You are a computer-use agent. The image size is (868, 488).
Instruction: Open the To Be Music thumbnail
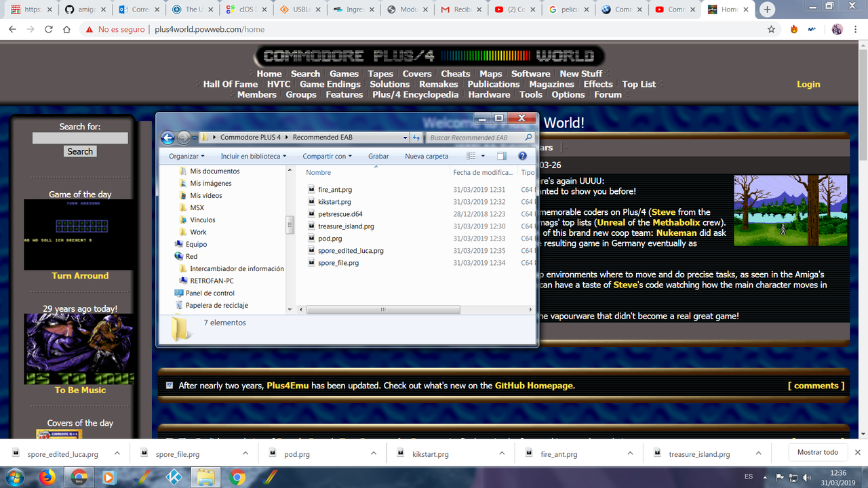click(x=79, y=349)
